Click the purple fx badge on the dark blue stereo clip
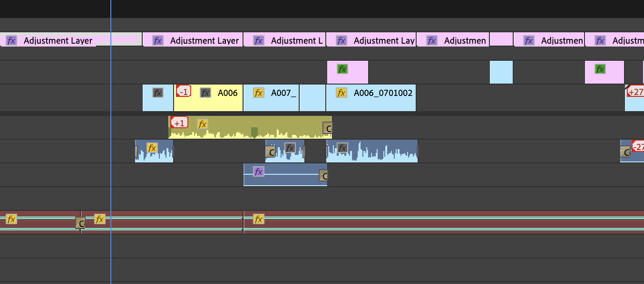The height and width of the screenshot is (284, 644). (x=258, y=171)
